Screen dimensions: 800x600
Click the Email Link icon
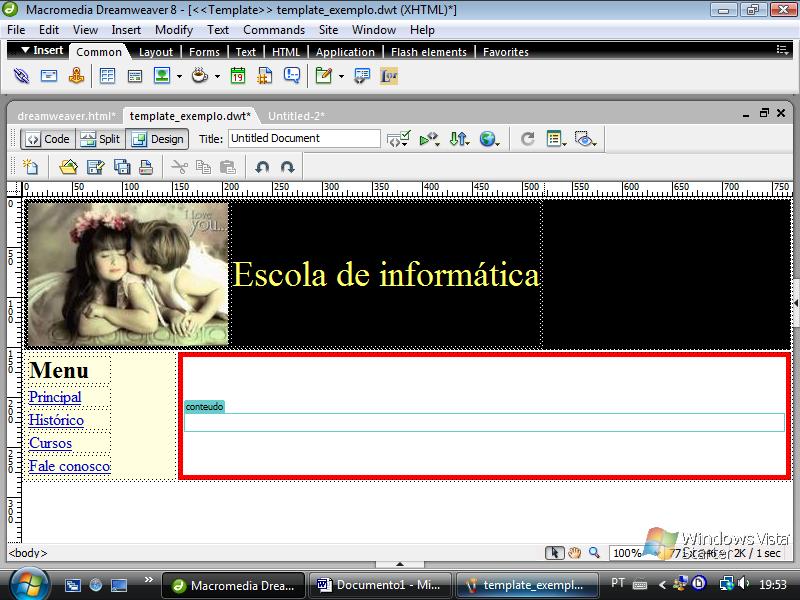pyautogui.click(x=48, y=76)
